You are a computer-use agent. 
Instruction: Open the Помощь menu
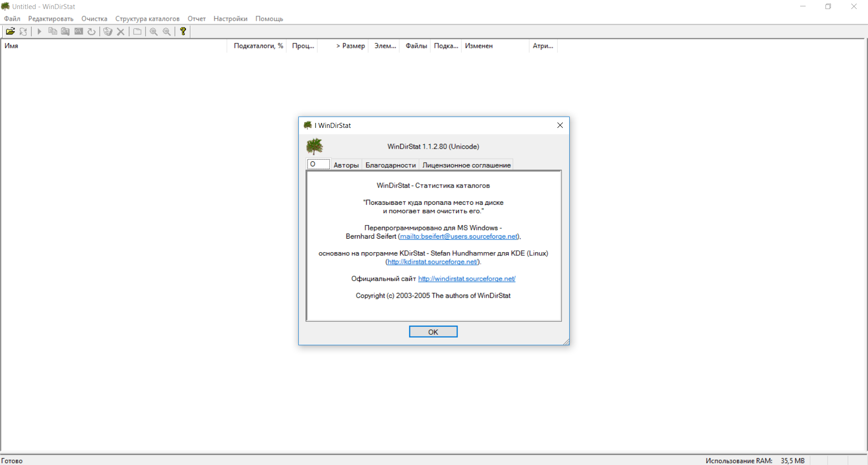pos(269,19)
